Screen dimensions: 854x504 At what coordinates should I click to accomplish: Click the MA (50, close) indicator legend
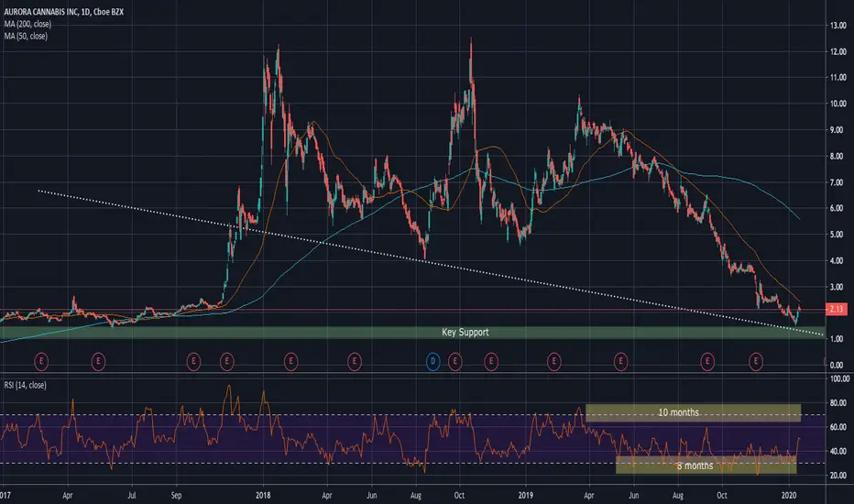pyautogui.click(x=27, y=36)
